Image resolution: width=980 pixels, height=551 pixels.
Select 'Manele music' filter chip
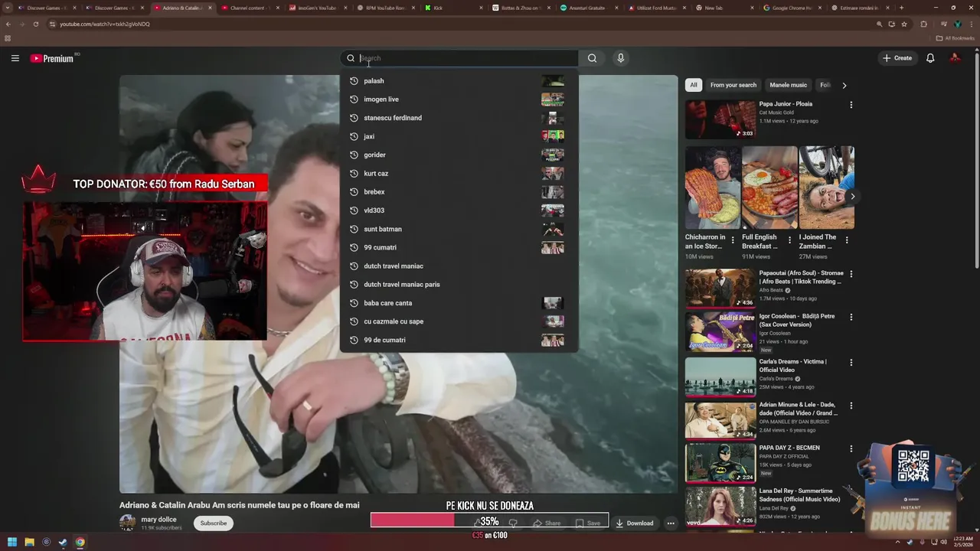tap(788, 85)
